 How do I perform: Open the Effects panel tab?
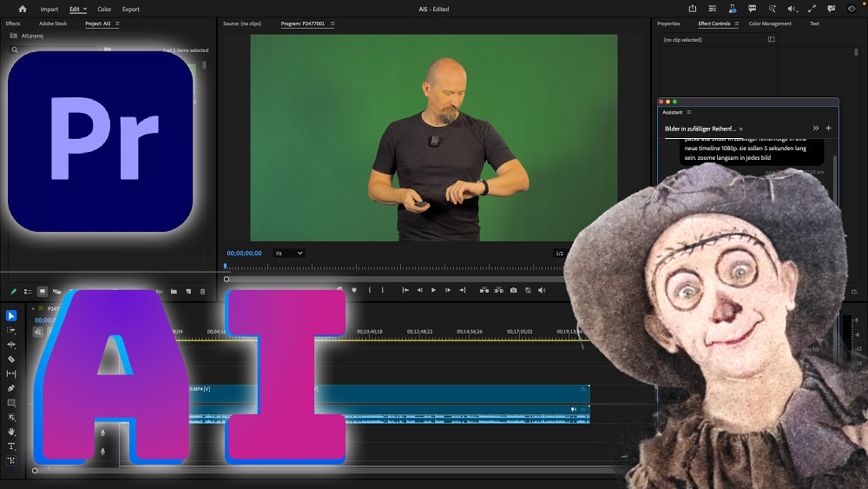tap(13, 23)
